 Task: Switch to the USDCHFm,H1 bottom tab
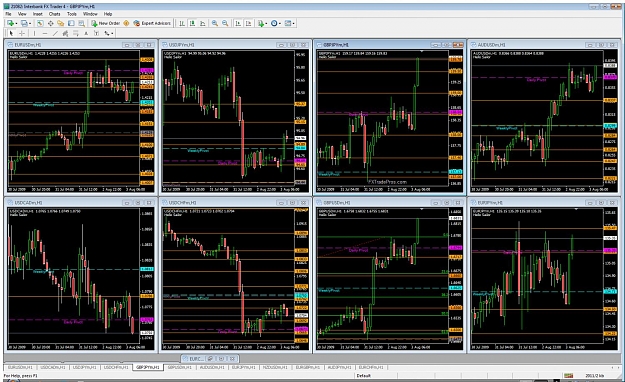point(116,367)
